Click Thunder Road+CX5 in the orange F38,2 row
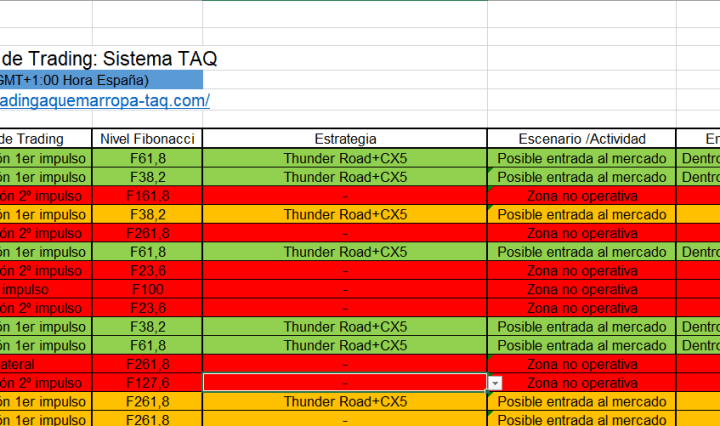720x426 pixels. coord(345,214)
